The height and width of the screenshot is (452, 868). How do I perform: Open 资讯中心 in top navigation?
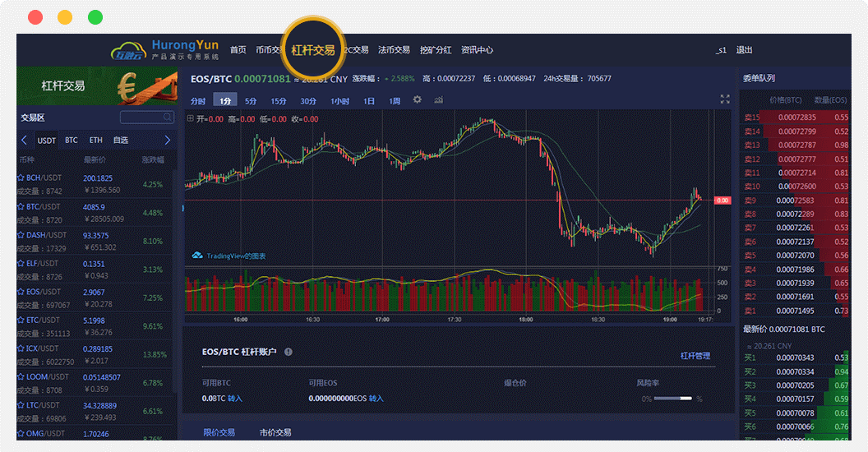click(478, 50)
